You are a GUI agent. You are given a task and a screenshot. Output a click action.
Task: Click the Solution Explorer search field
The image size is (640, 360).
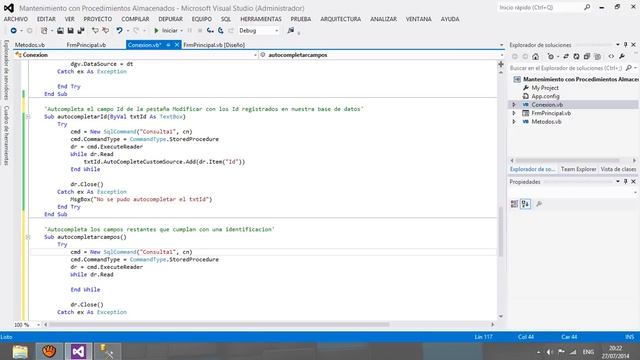566,68
